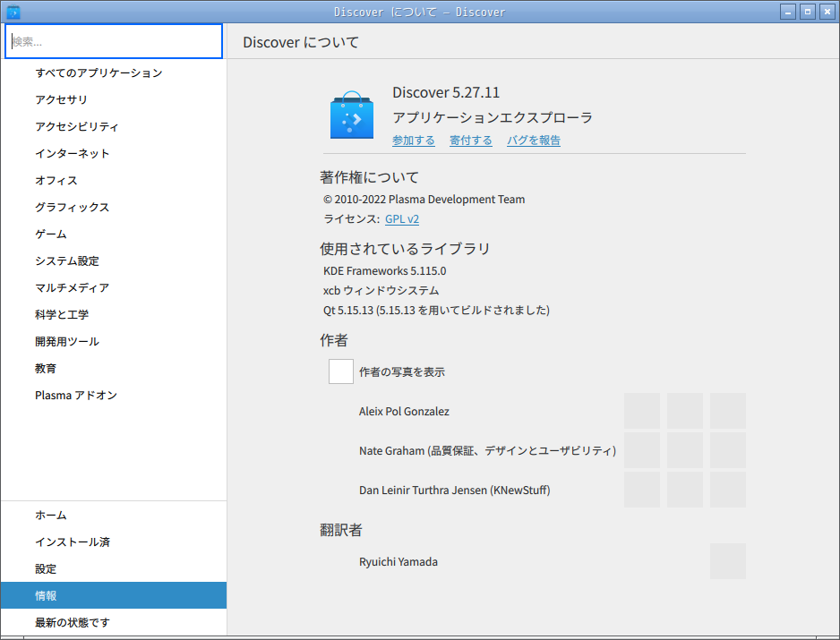840x640 pixels.
Task: Click the Qt 5.15.13 build text
Action: [436, 310]
